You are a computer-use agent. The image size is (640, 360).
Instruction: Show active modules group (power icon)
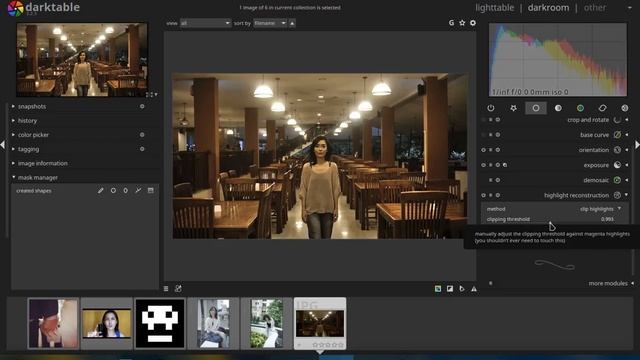point(491,108)
